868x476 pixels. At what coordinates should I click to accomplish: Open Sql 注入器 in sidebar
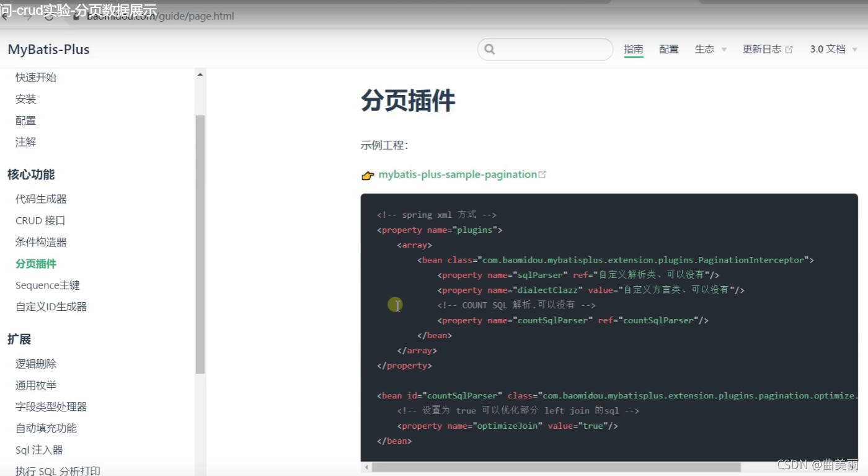point(39,450)
